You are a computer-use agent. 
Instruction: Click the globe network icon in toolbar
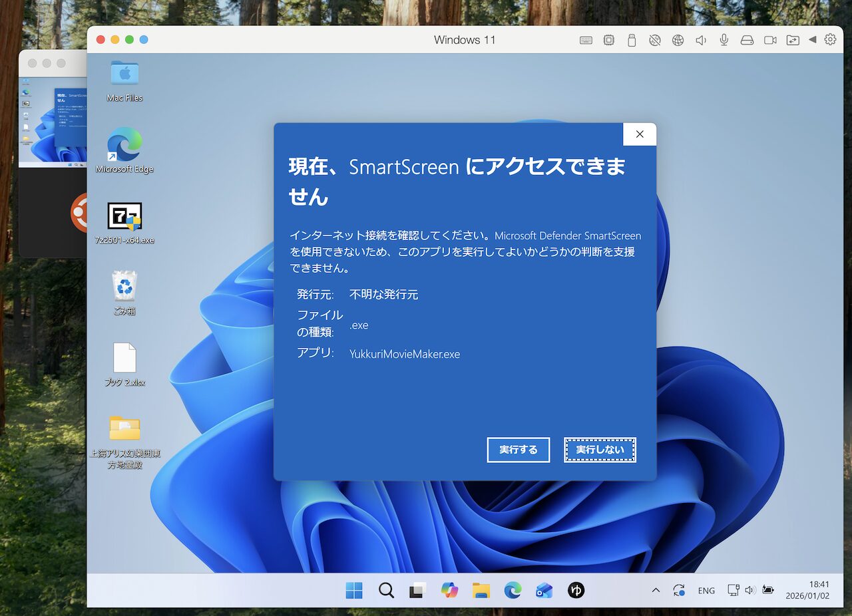click(x=678, y=40)
